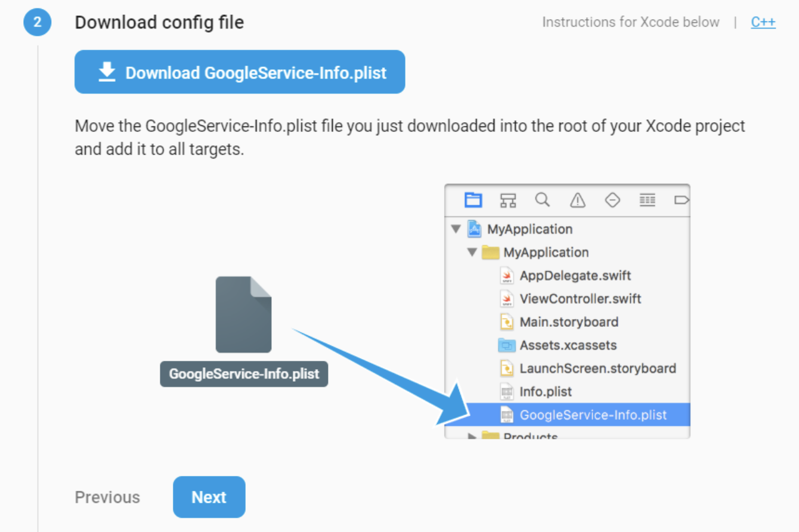Image resolution: width=799 pixels, height=532 pixels.
Task: Select Main.storyboard in the navigator
Action: click(568, 322)
